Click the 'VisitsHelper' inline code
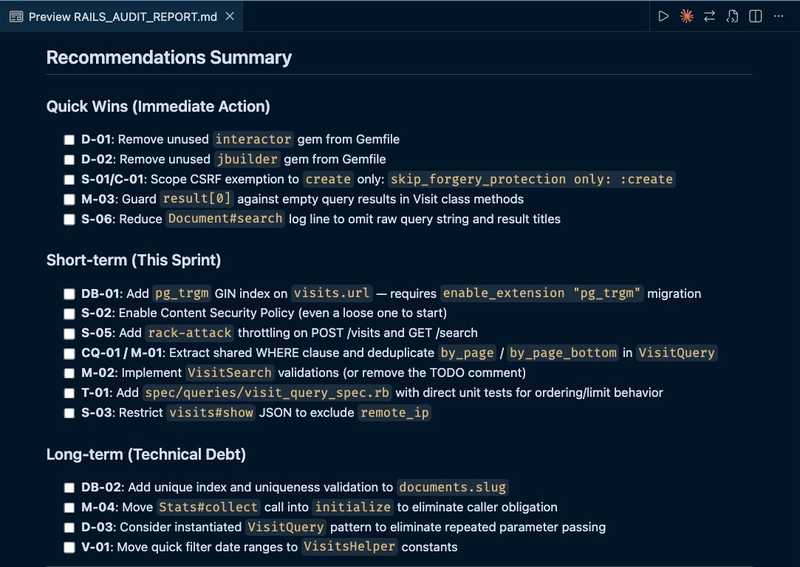Image resolution: width=800 pixels, height=567 pixels. click(x=349, y=546)
